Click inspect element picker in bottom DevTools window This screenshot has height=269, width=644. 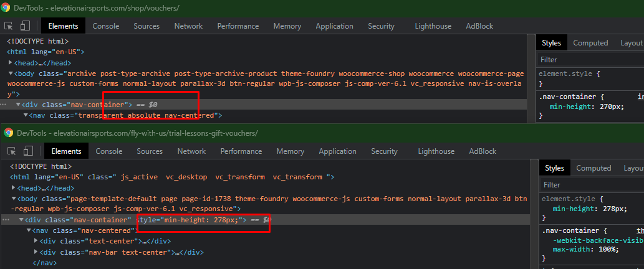click(12, 151)
